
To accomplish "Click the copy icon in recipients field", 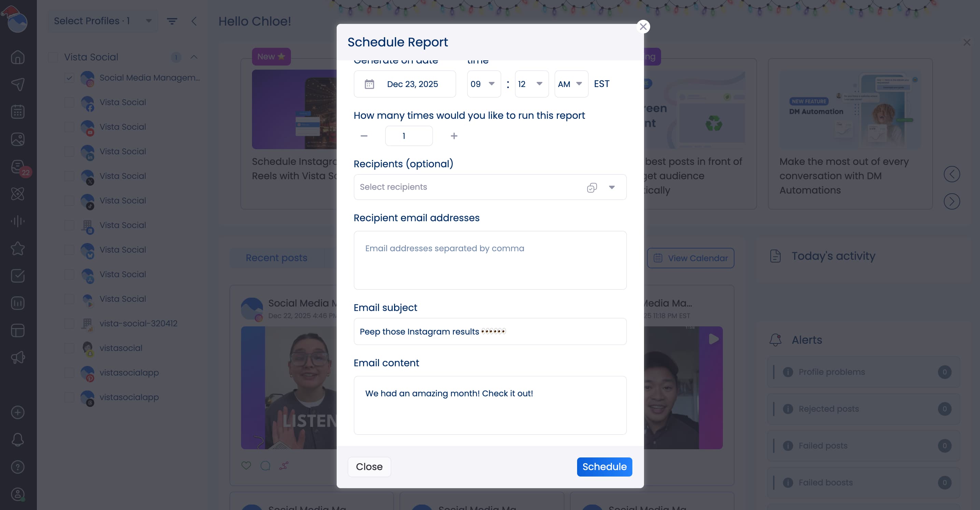I will pos(591,187).
